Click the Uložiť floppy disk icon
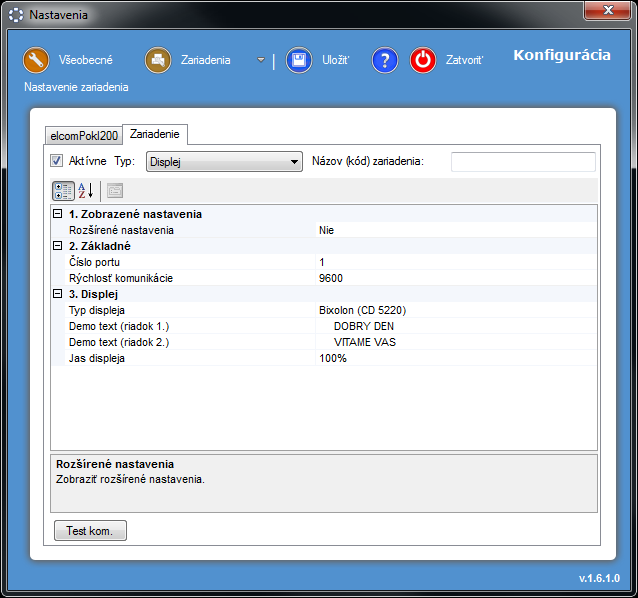The height and width of the screenshot is (598, 638). 298,60
